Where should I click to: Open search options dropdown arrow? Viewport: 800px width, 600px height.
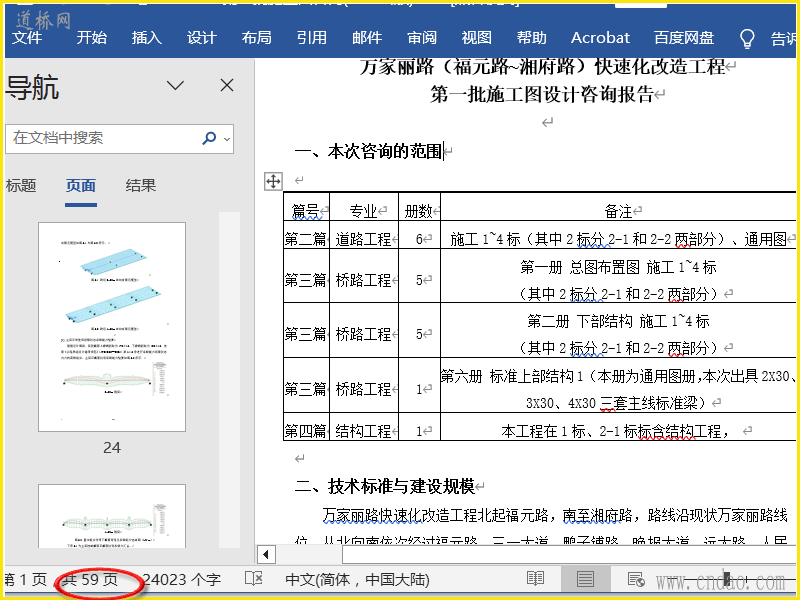(x=227, y=138)
